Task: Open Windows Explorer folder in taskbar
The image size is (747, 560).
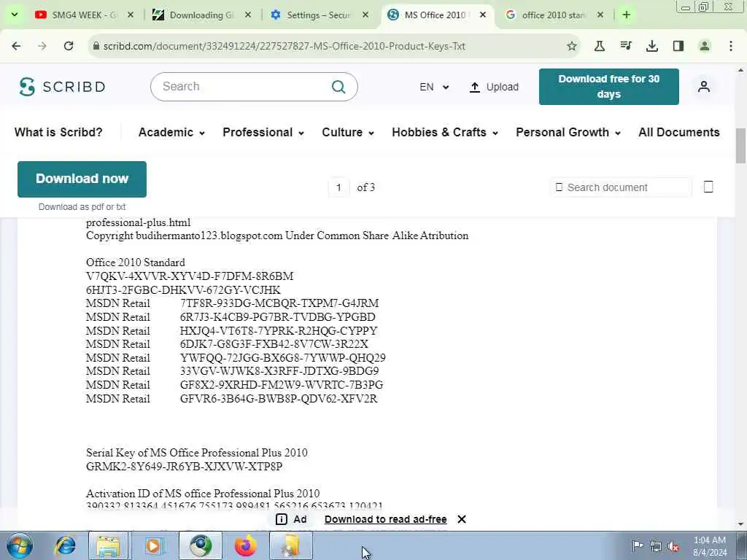Action: click(x=109, y=545)
